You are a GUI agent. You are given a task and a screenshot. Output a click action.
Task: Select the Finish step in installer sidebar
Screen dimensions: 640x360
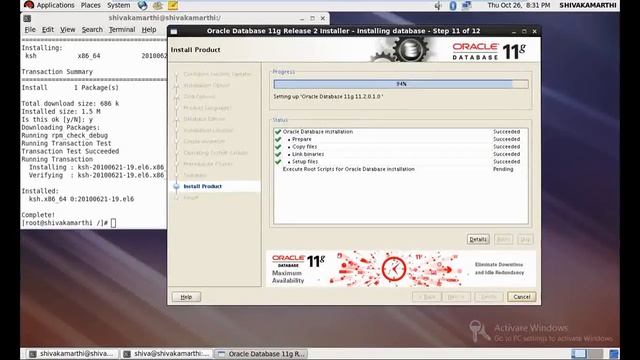(191, 198)
